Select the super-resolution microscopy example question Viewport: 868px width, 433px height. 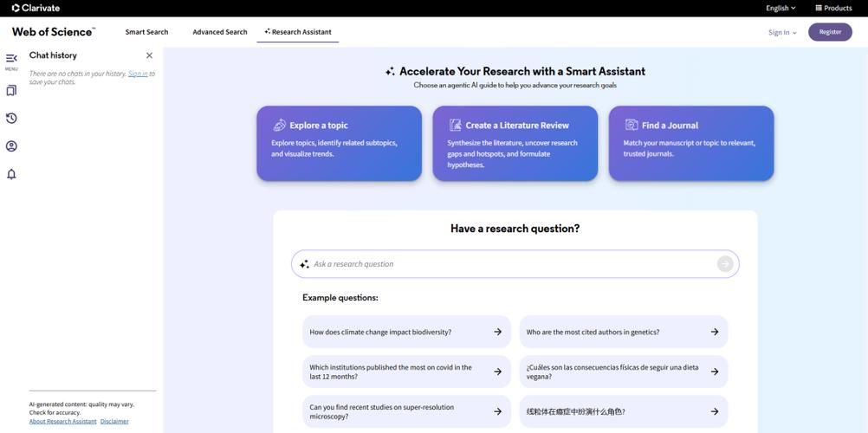[x=406, y=411]
